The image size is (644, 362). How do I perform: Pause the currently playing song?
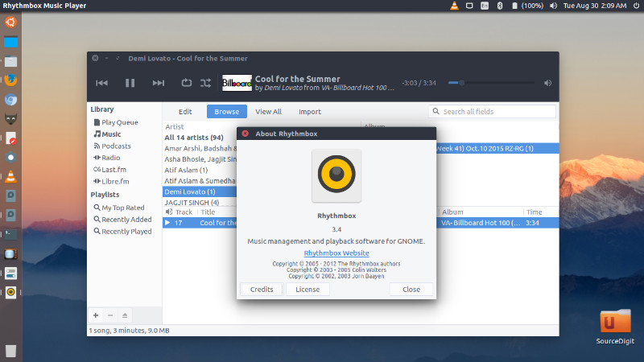[x=130, y=83]
